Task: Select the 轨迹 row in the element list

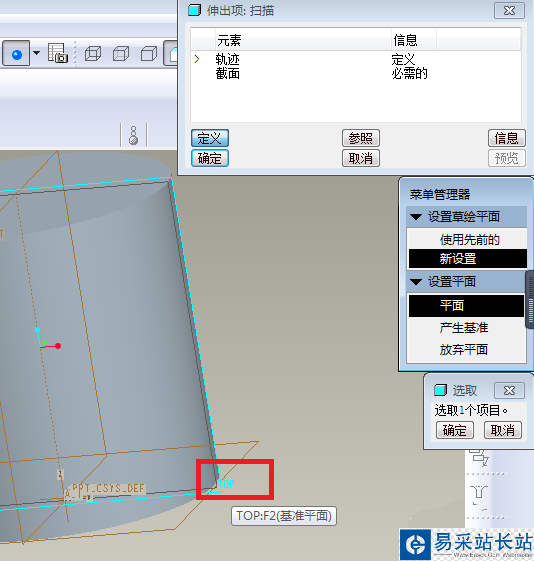Action: tap(356, 59)
